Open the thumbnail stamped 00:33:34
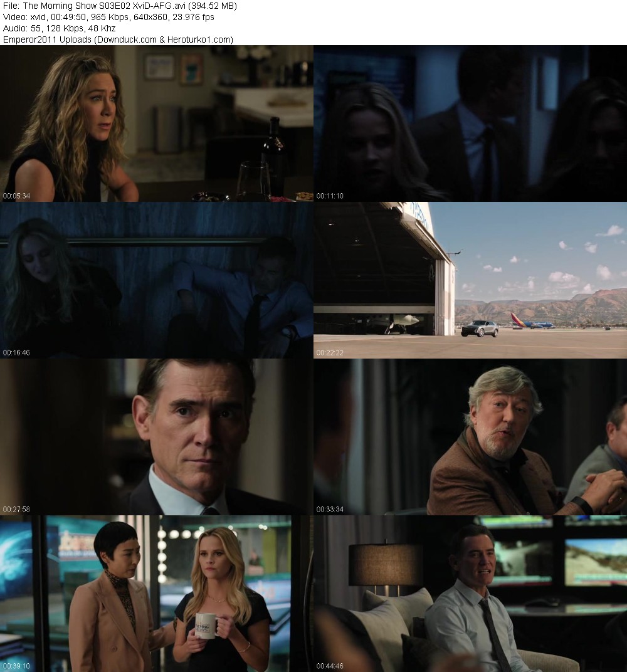Image resolution: width=627 pixels, height=672 pixels. pyautogui.click(x=470, y=437)
